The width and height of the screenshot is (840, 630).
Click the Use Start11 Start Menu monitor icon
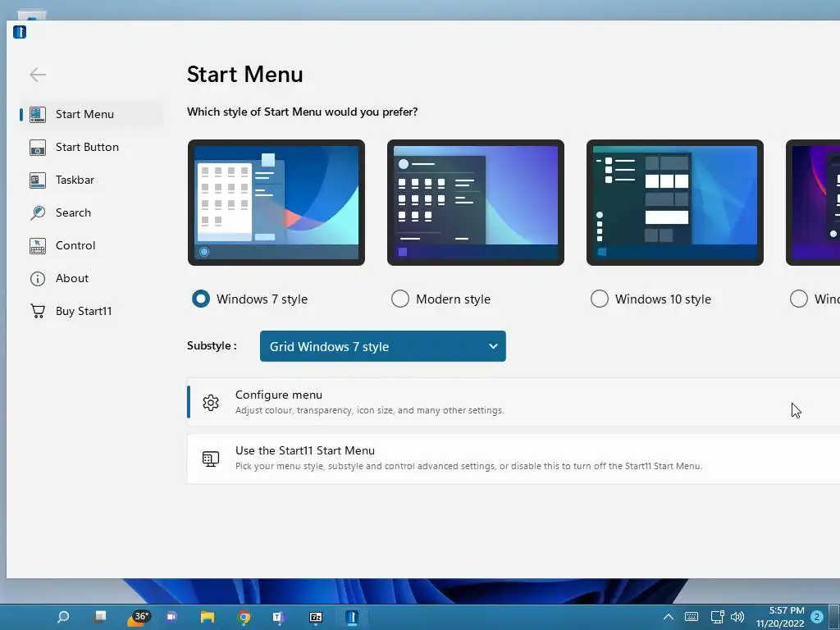211,459
